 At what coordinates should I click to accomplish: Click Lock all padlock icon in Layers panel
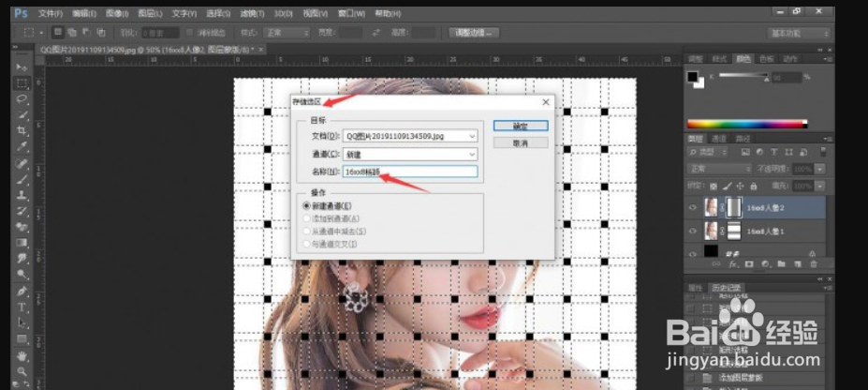tap(754, 187)
